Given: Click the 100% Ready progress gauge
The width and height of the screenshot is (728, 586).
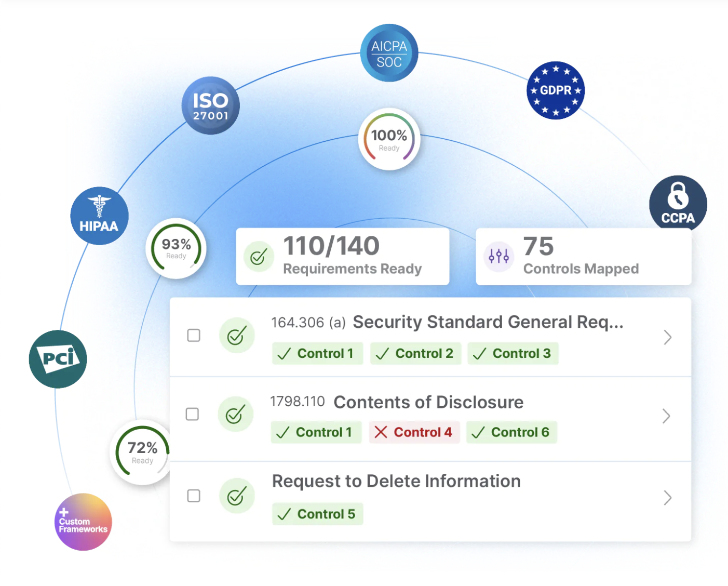Looking at the screenshot, I should (x=389, y=139).
